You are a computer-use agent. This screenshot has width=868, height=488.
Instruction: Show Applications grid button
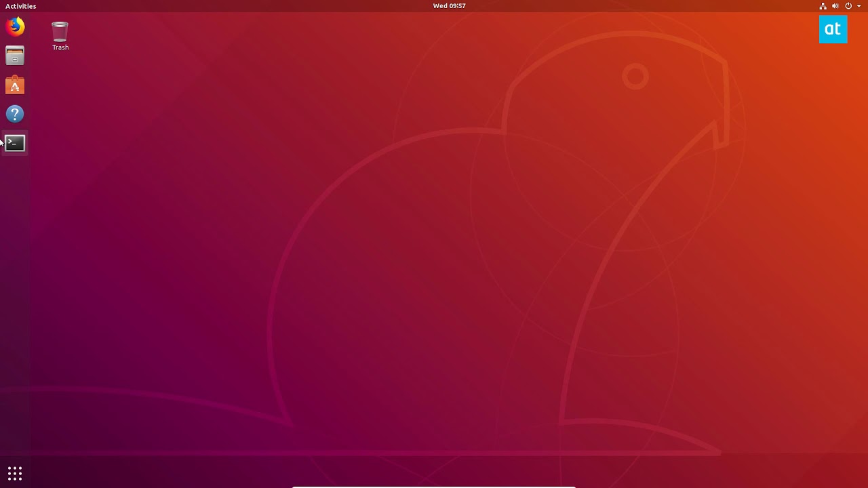tap(15, 473)
